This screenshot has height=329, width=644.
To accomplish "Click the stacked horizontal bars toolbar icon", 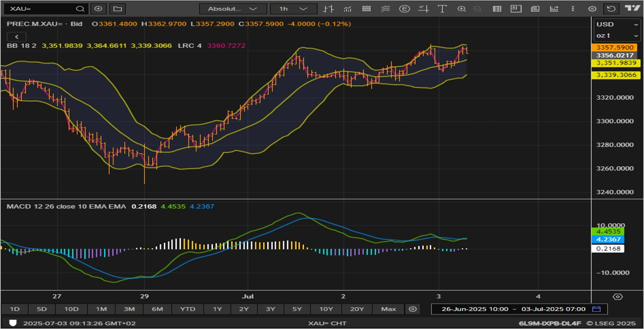I will [367, 9].
